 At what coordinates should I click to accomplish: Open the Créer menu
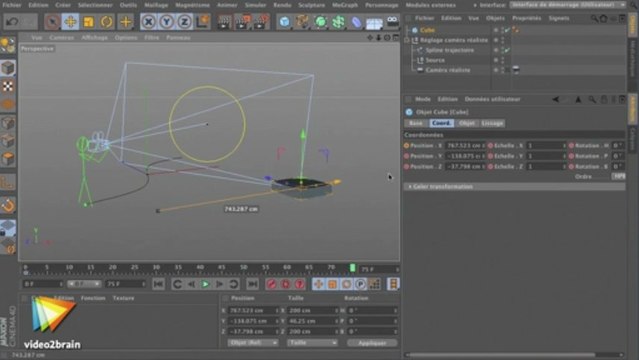click(x=63, y=5)
